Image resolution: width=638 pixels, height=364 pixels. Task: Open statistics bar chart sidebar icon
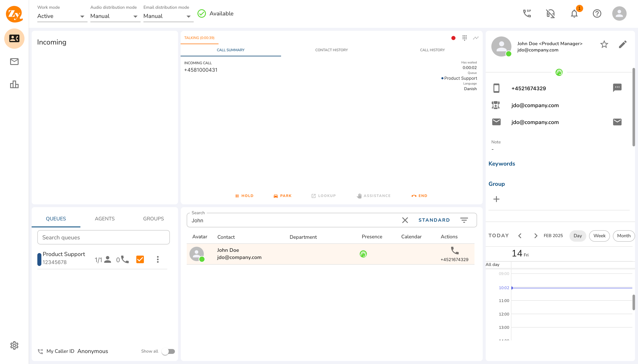pos(14,85)
